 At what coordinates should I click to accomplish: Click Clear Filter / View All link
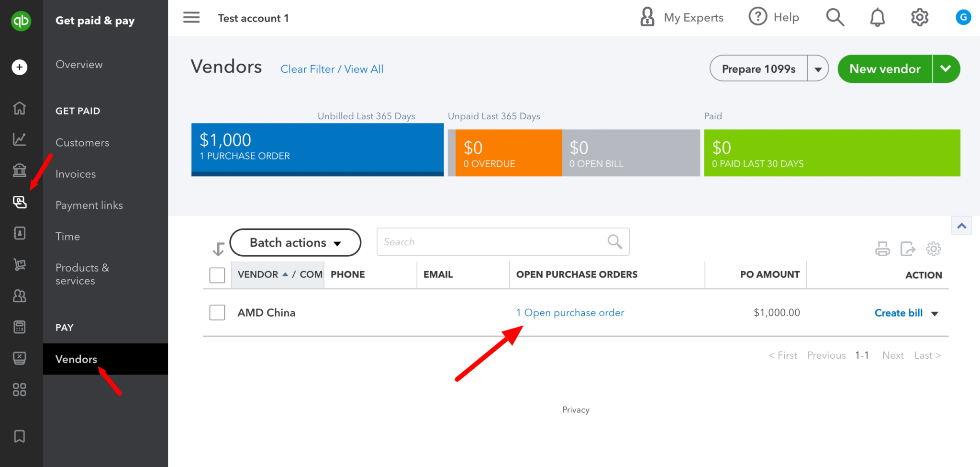332,69
